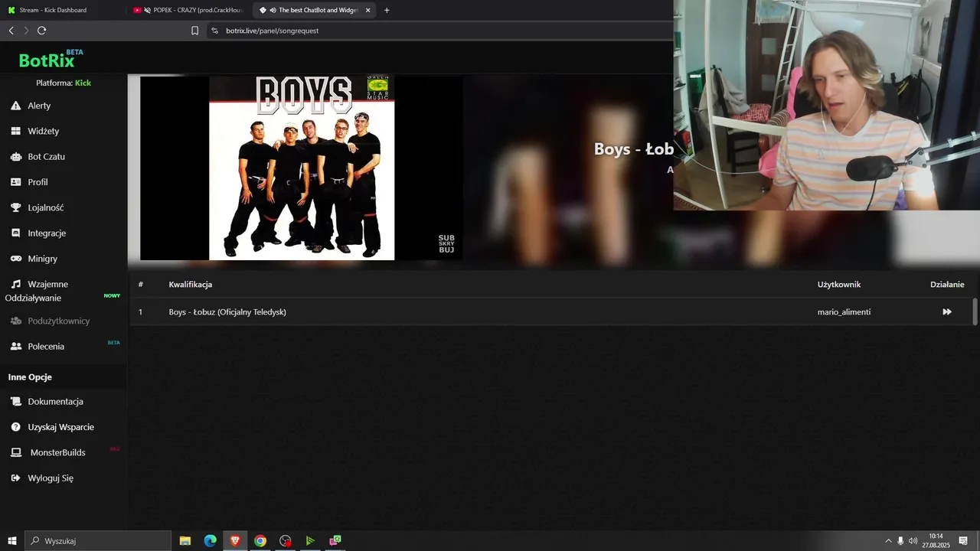This screenshot has height=551, width=980.
Task: Open the Dokumentacja book icon
Action: (x=15, y=402)
